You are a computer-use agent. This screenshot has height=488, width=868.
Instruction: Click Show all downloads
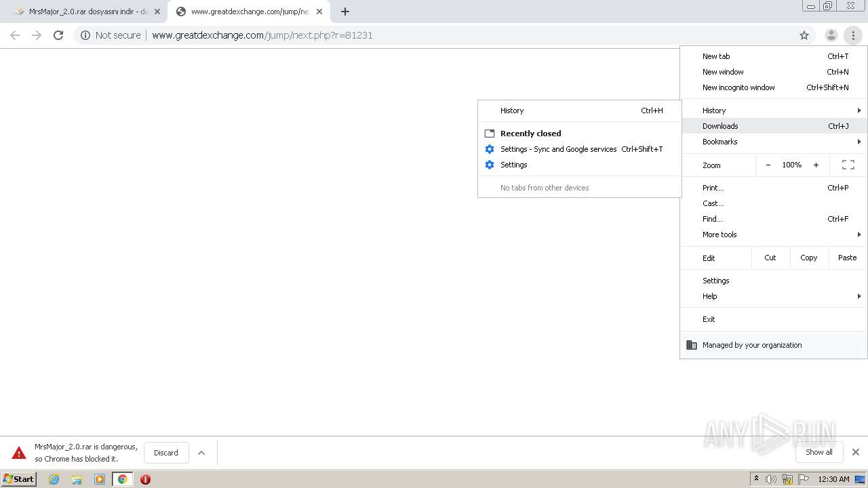(819, 452)
